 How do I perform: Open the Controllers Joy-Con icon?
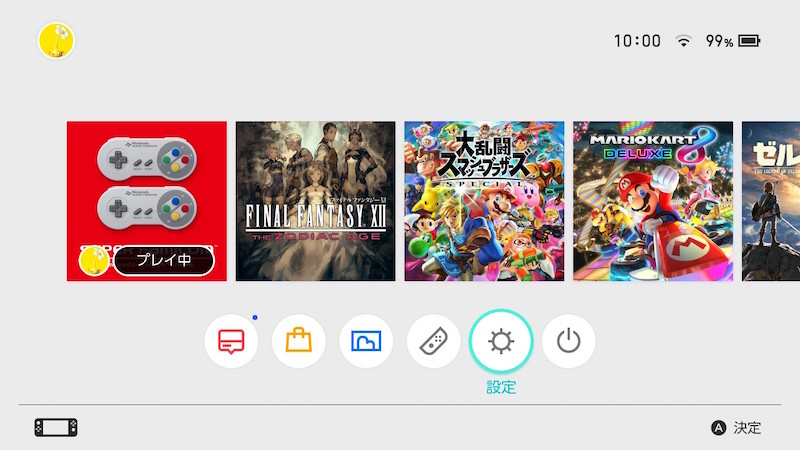pos(433,341)
